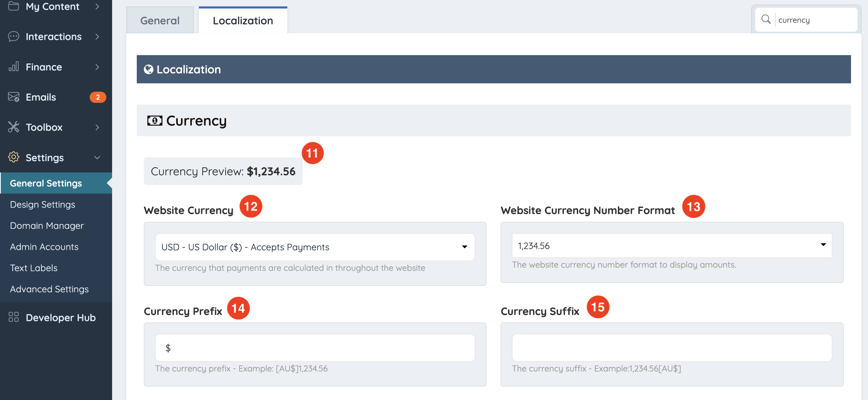The image size is (868, 400).
Task: Expand the Toolbox submenu arrow
Action: tap(97, 127)
